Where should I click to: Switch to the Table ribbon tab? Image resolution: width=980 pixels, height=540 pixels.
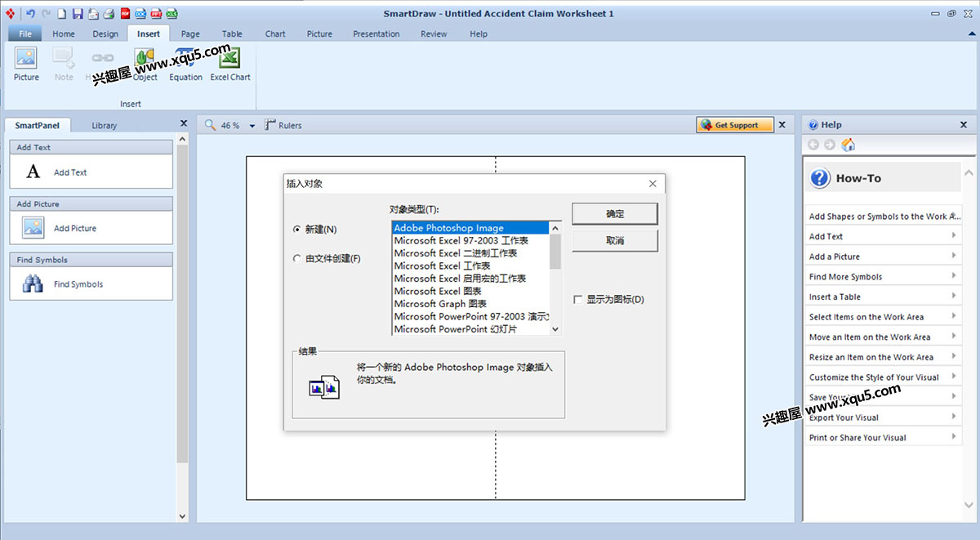pos(232,33)
